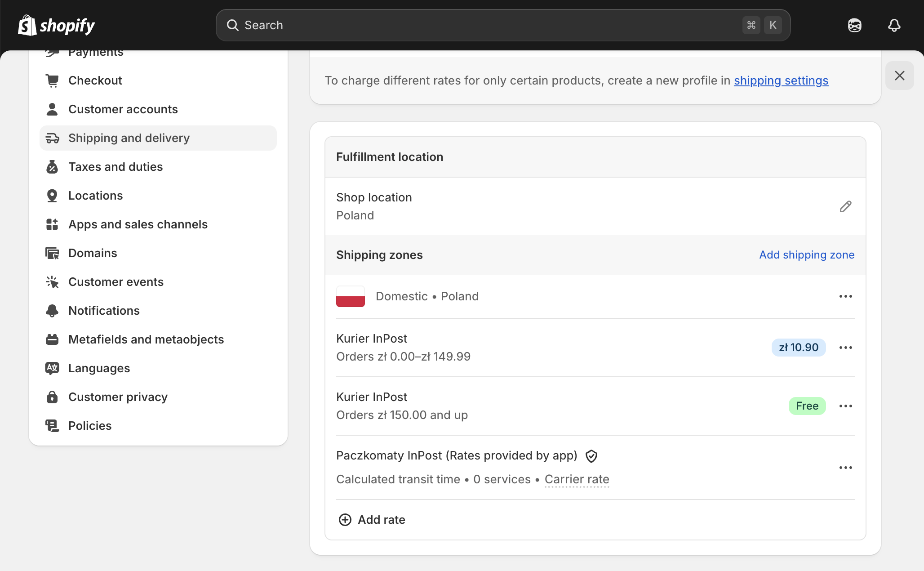The image size is (924, 571).
Task: Click the Poland flag thumbnail
Action: coord(351,296)
